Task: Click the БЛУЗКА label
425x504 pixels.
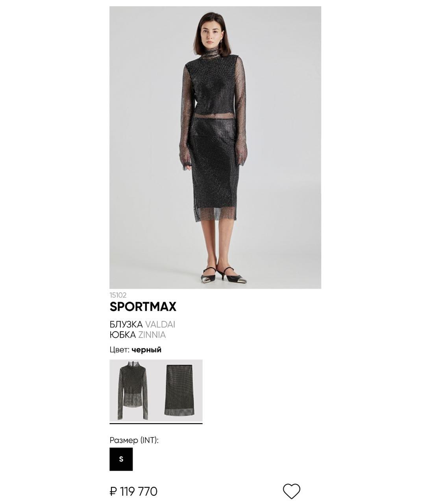Action: (x=126, y=324)
